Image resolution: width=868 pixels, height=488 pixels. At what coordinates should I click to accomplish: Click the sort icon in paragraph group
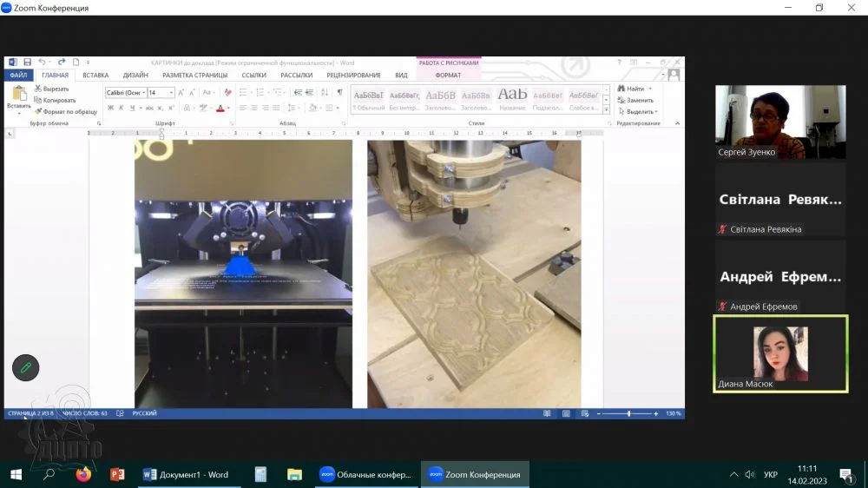point(325,93)
